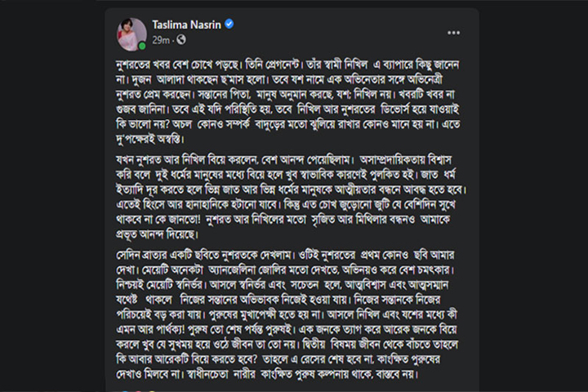Click the blue verified badge
The image size is (588, 392).
click(x=229, y=24)
